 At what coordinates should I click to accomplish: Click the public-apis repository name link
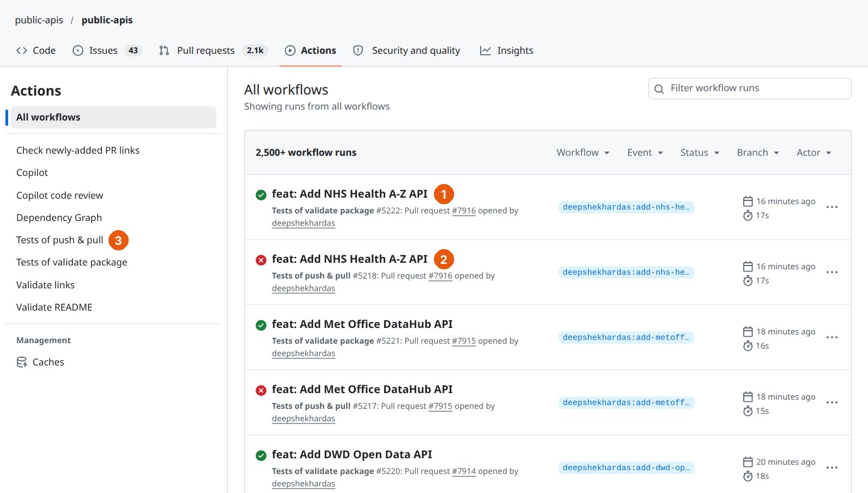[107, 20]
